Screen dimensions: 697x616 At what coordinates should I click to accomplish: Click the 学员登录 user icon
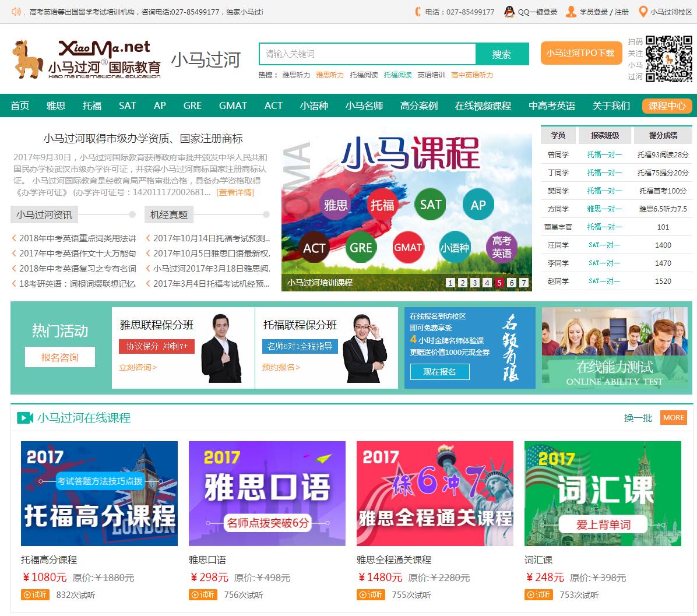571,12
